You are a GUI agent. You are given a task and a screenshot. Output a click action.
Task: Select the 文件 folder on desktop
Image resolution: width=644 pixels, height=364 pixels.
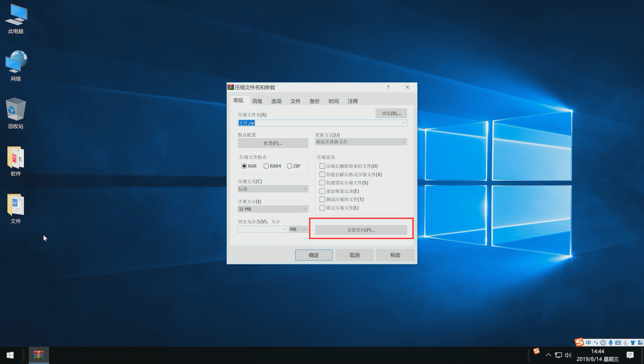pyautogui.click(x=16, y=209)
